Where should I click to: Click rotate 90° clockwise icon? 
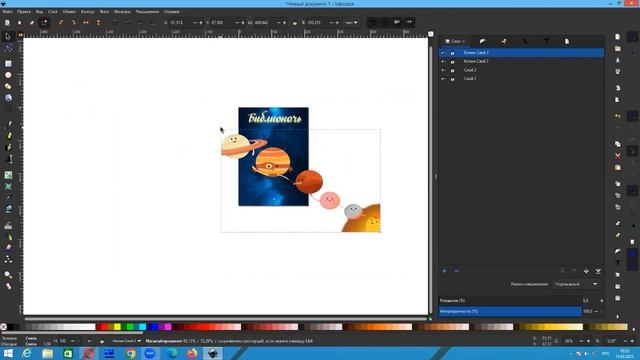73,22
